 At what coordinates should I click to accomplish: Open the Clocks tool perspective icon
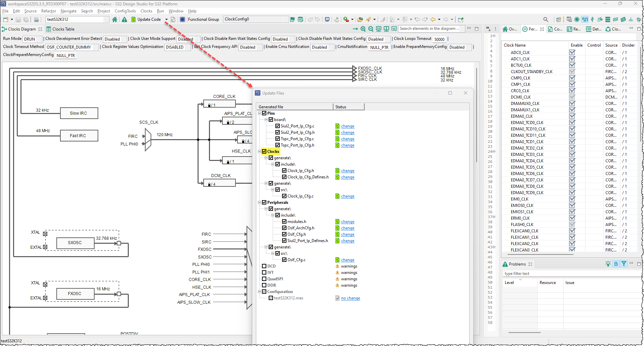585,19
